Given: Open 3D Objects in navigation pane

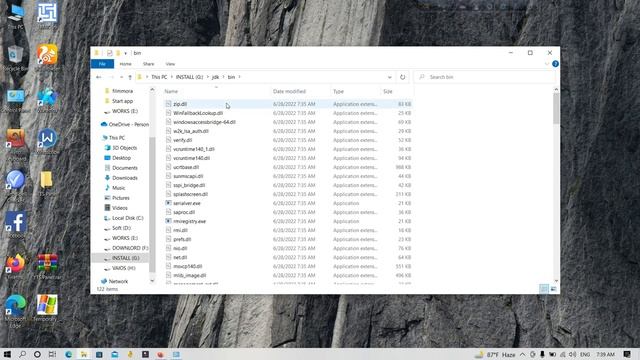Looking at the screenshot, I should pyautogui.click(x=124, y=148).
